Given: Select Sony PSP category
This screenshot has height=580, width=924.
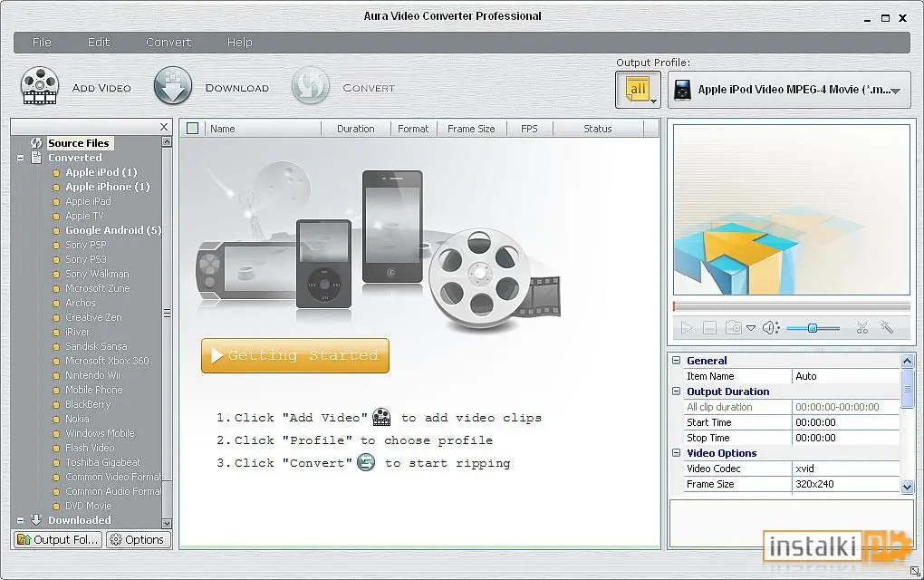Looking at the screenshot, I should (x=86, y=245).
